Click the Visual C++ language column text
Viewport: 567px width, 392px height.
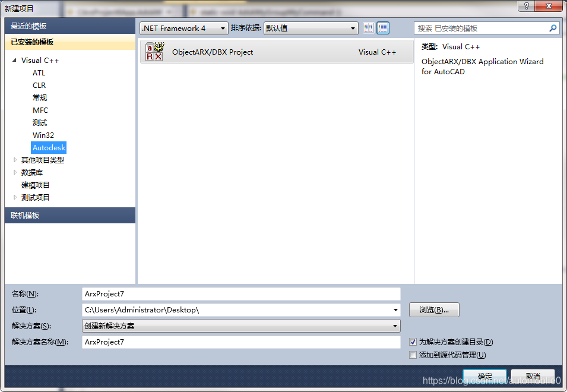(377, 52)
